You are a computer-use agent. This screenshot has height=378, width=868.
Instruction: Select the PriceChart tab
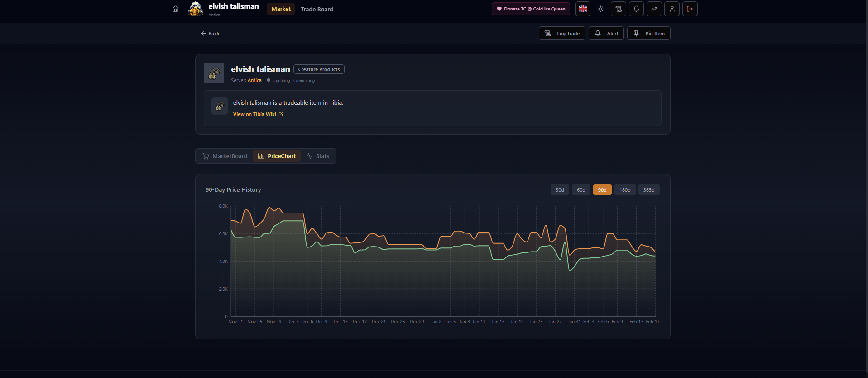[x=277, y=156]
